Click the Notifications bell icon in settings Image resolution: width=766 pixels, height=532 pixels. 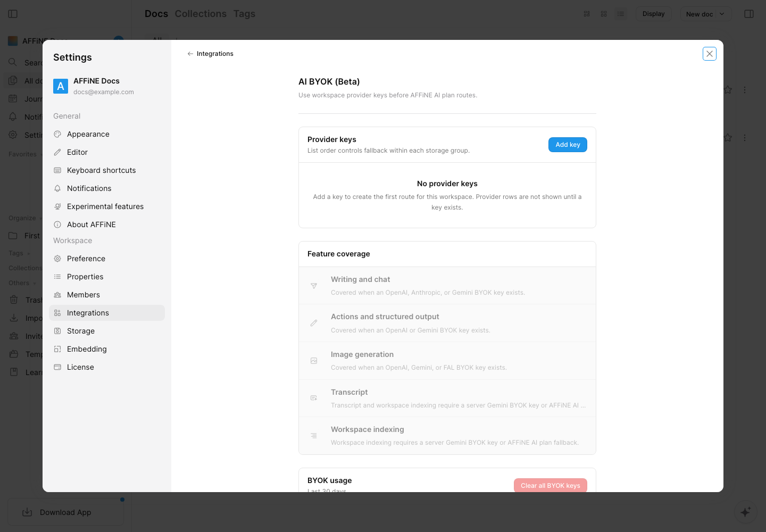(x=57, y=188)
